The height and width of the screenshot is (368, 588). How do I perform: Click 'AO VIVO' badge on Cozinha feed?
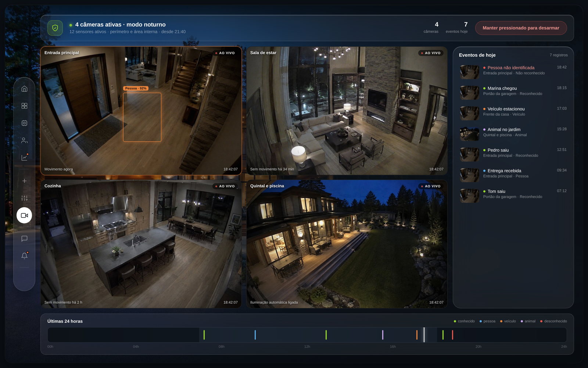pyautogui.click(x=225, y=186)
